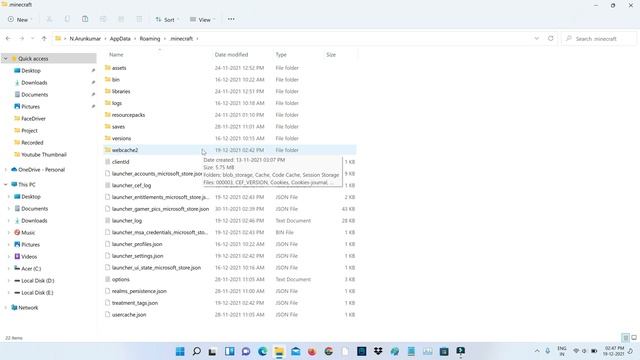
Task: Select Local Disk (E:)
Action: (37, 293)
